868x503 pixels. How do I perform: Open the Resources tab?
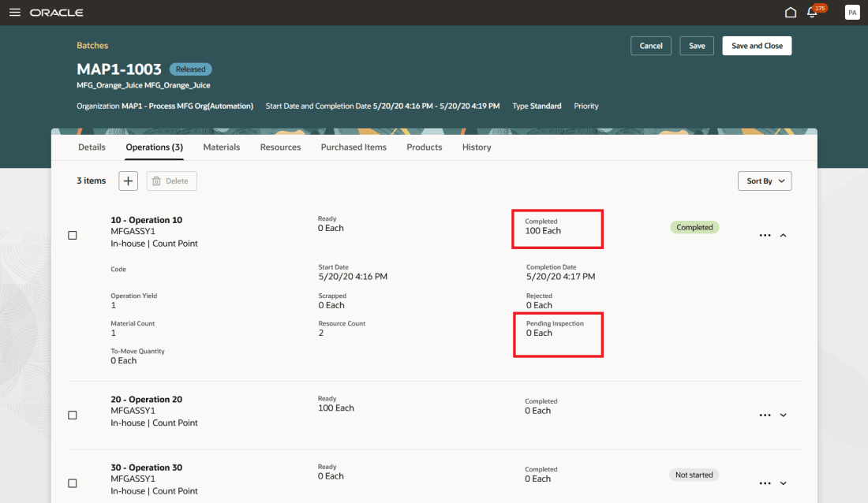tap(281, 147)
